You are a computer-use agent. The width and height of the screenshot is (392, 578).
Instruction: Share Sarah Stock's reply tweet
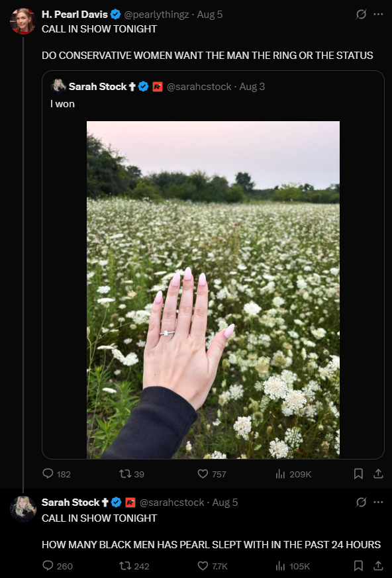(378, 566)
